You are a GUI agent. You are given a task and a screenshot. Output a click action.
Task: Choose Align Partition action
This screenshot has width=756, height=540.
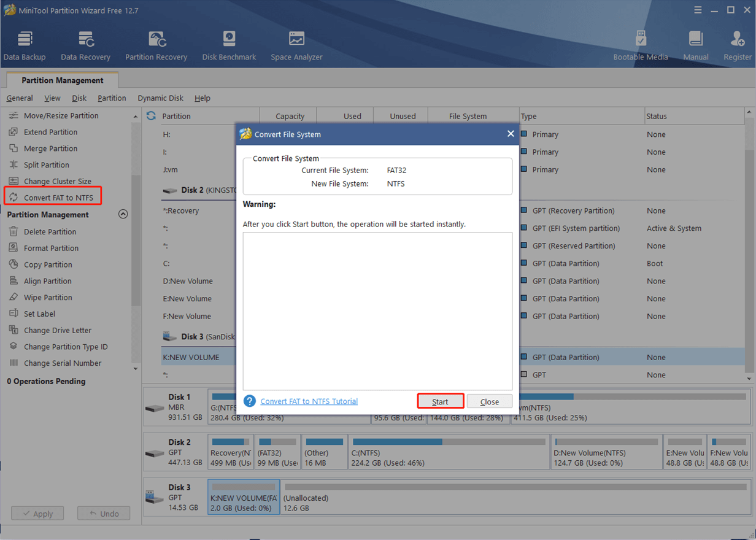click(x=47, y=281)
